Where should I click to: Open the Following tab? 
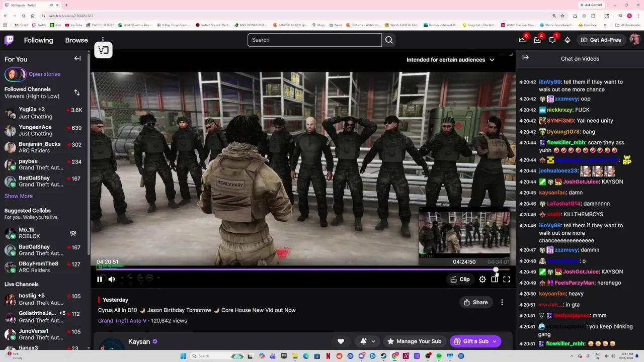(x=38, y=40)
